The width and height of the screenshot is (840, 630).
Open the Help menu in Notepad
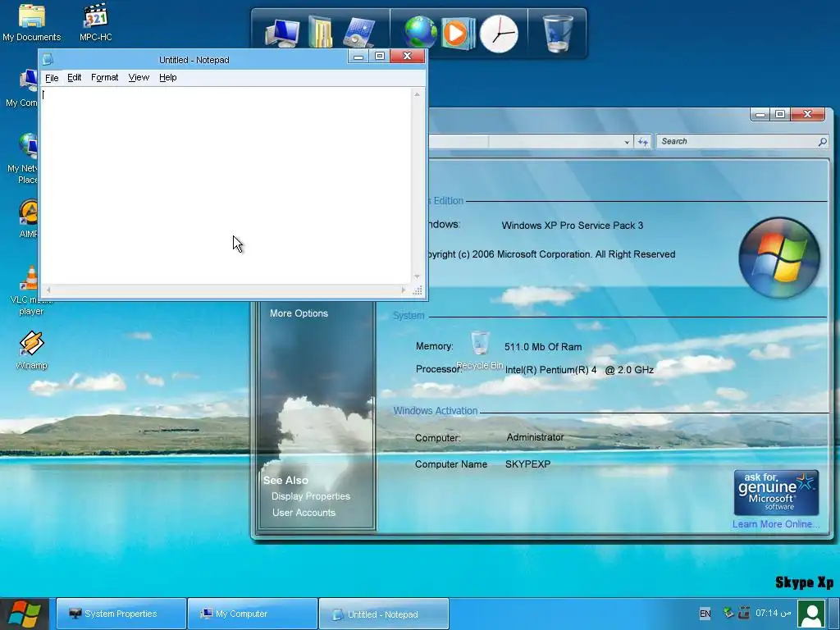point(167,78)
